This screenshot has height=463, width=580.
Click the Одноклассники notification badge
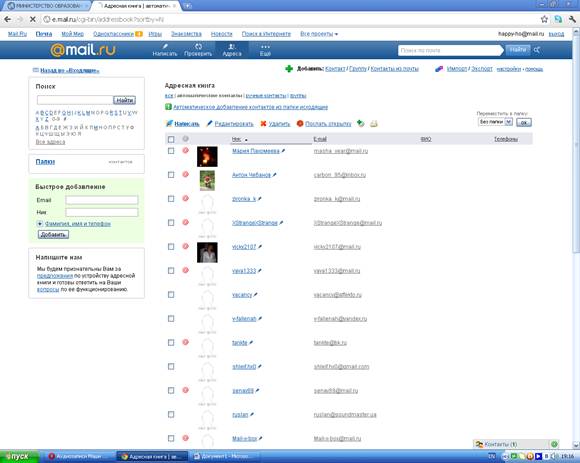coord(139,34)
